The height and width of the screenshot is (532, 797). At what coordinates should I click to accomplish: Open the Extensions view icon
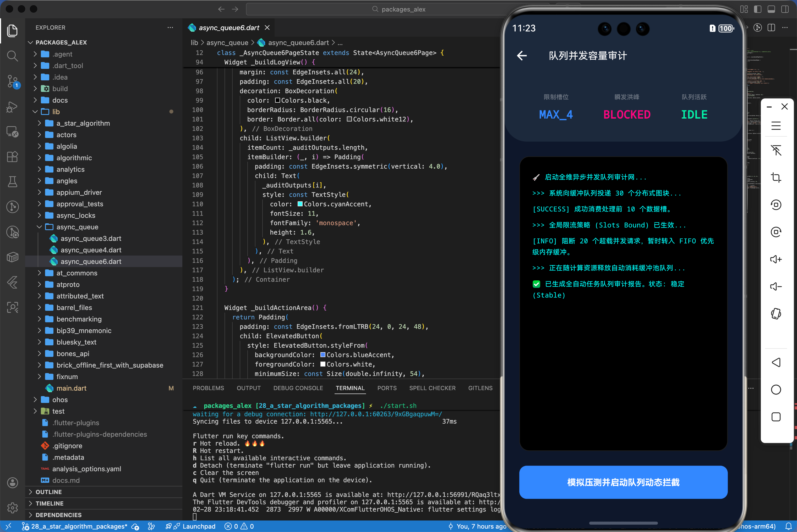pos(13,157)
